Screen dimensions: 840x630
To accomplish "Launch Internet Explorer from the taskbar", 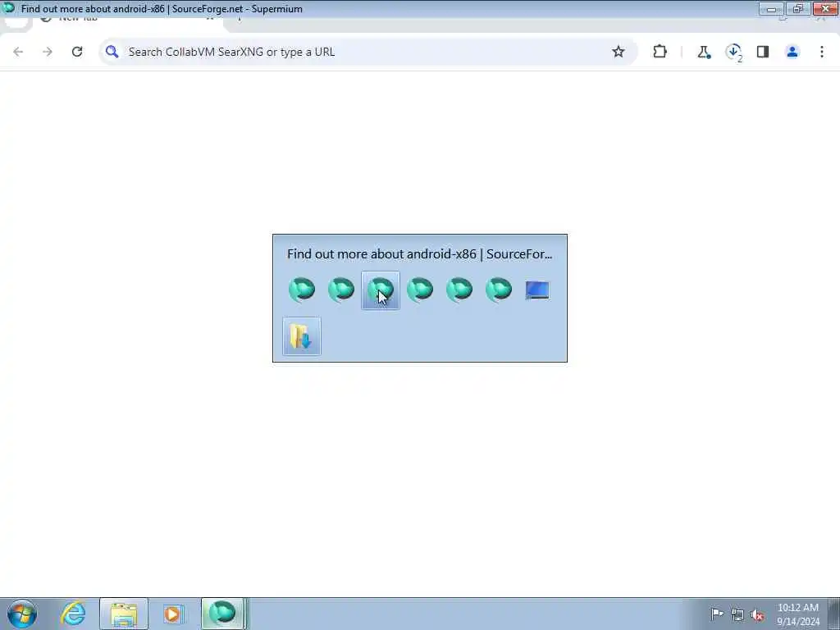I will 73,614.
